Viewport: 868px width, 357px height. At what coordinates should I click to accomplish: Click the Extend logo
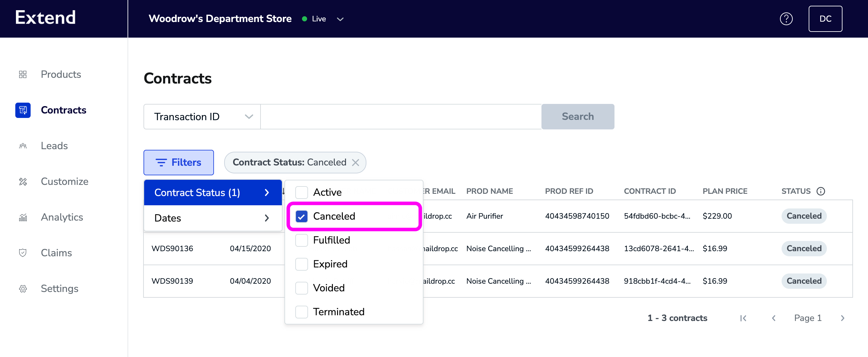point(46,18)
